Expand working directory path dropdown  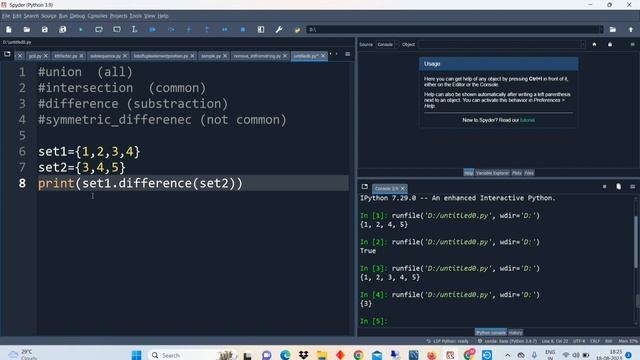click(x=600, y=29)
